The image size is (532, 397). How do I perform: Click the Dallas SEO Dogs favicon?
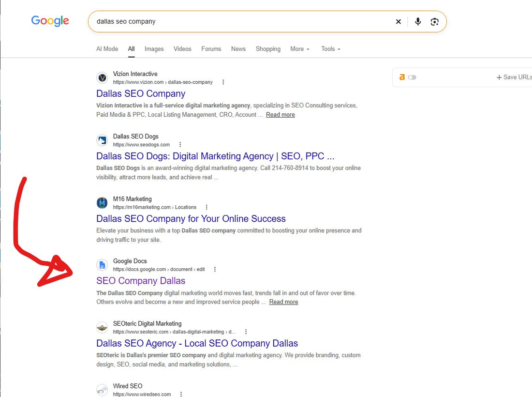coord(102,140)
